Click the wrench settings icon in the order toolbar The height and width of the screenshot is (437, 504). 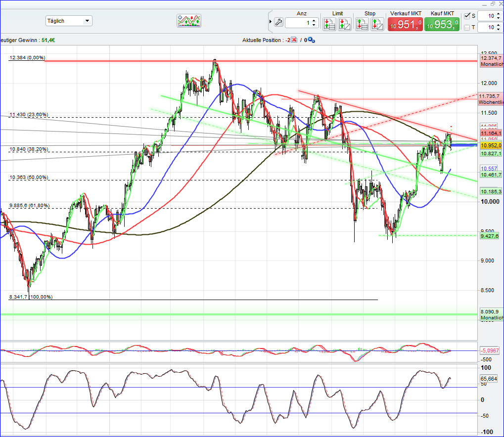tap(278, 22)
